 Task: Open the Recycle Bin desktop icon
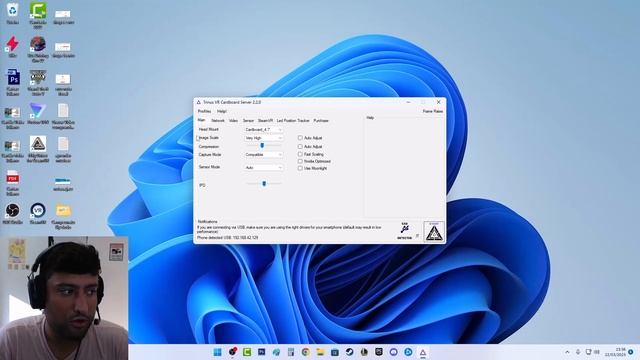coord(13,13)
